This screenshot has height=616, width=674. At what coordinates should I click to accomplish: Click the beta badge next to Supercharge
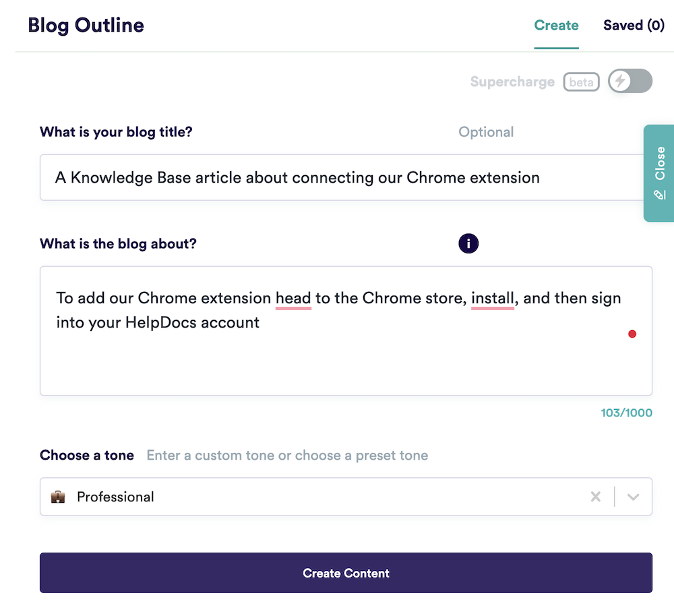coord(581,82)
